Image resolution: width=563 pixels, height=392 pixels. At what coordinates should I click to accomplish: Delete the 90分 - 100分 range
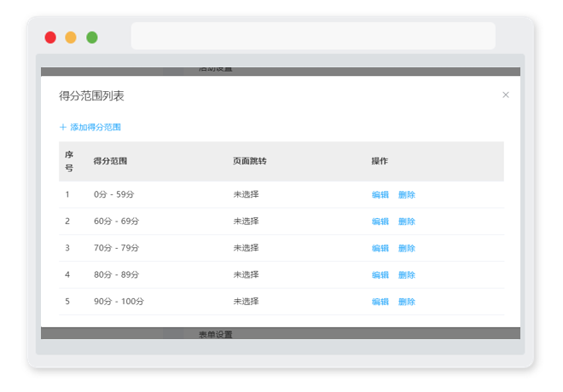[407, 302]
